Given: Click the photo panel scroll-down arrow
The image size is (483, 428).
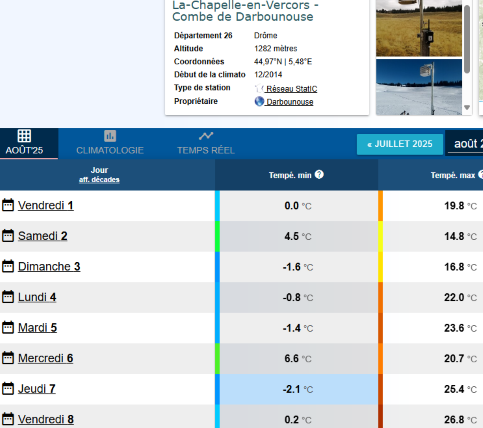Looking at the screenshot, I should coord(467,107).
